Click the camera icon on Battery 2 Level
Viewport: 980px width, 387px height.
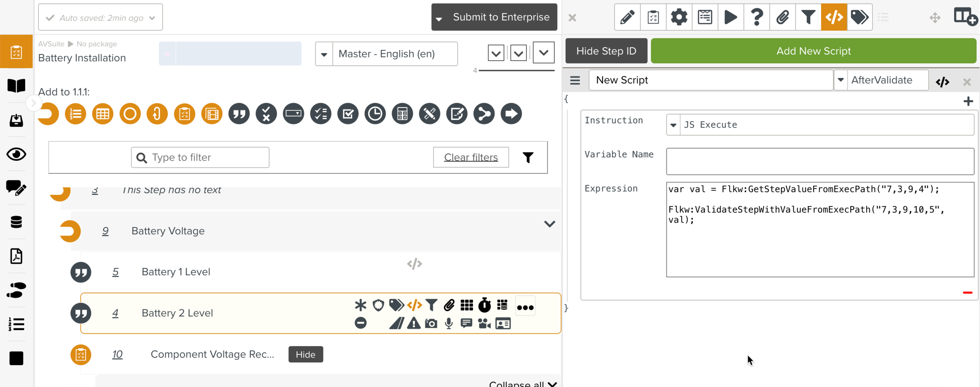click(431, 323)
